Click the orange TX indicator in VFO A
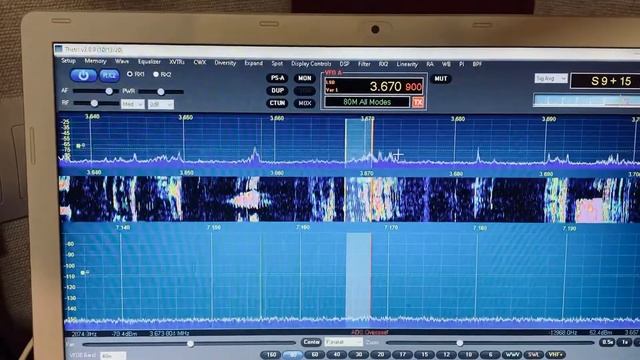Image resolution: width=640 pixels, height=360 pixels. coord(418,102)
